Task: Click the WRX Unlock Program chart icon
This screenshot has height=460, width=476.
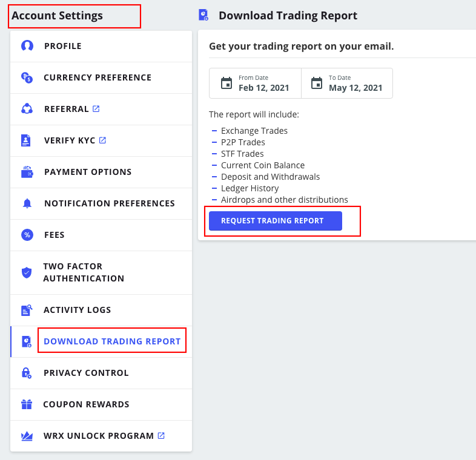Action: click(27, 436)
